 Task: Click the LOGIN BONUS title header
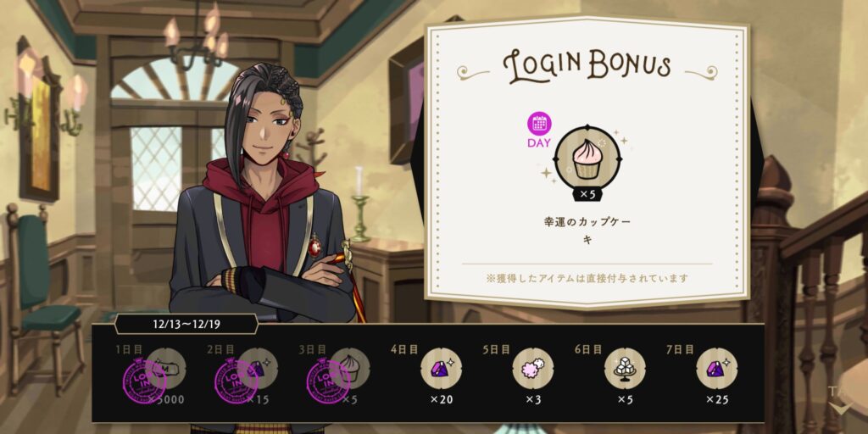[x=587, y=66]
